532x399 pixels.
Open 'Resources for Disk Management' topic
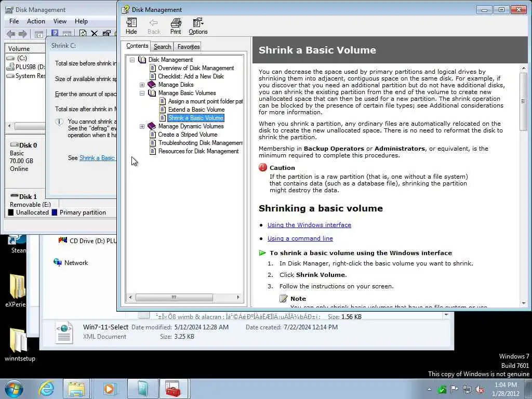point(198,151)
